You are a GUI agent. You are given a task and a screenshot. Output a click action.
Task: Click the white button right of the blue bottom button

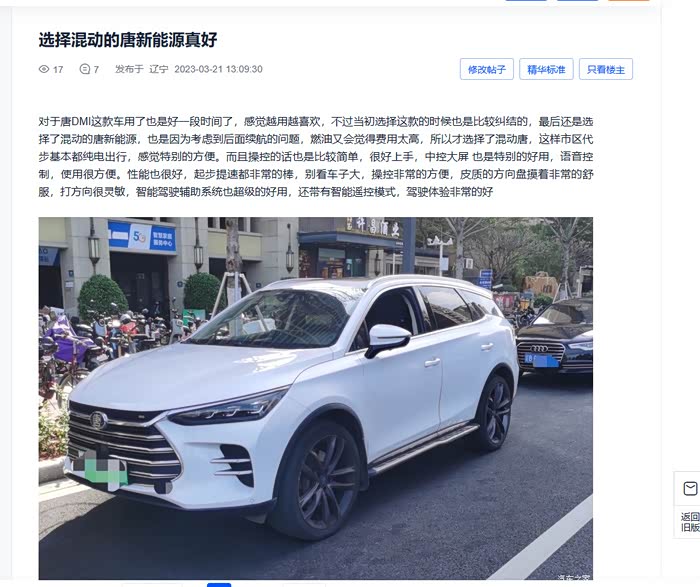(x=304, y=585)
